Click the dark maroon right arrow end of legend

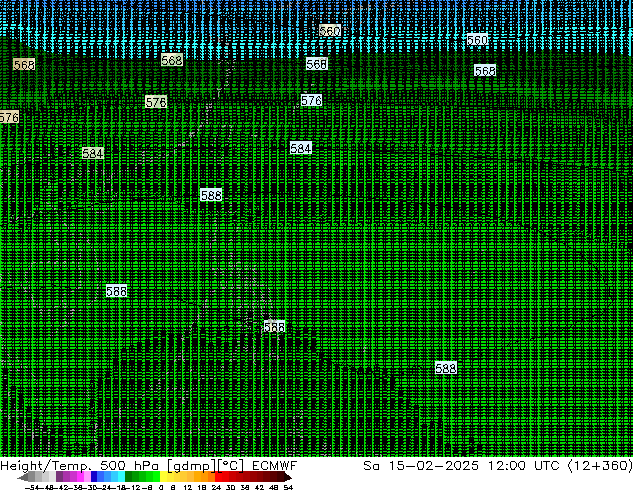pyautogui.click(x=287, y=477)
